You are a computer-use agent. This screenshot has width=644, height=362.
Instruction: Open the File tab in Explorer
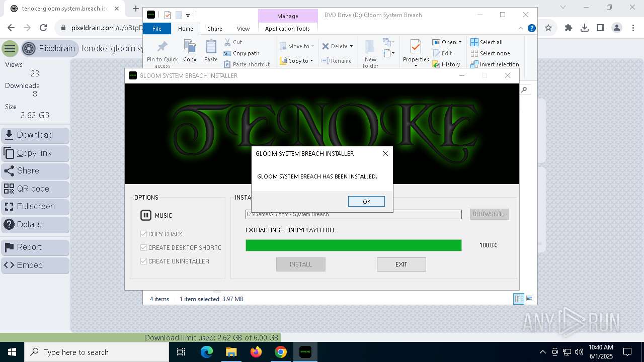(157, 29)
